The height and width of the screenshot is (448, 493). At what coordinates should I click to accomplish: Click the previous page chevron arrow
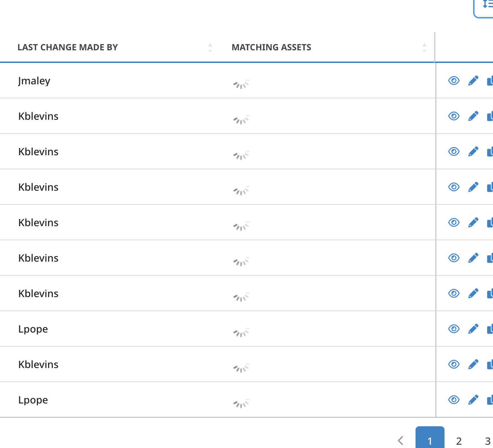click(x=400, y=440)
